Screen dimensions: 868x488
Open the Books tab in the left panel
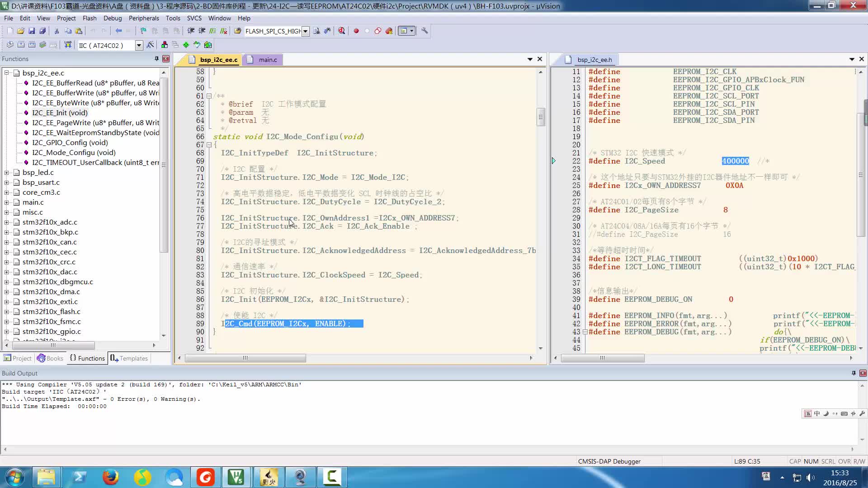pos(50,358)
